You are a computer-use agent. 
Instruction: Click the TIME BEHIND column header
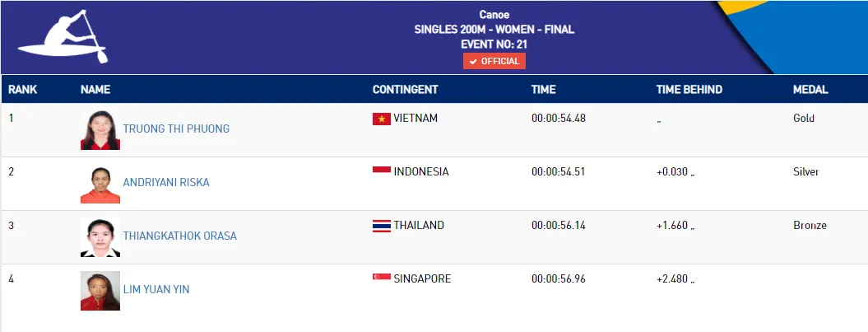click(x=689, y=89)
